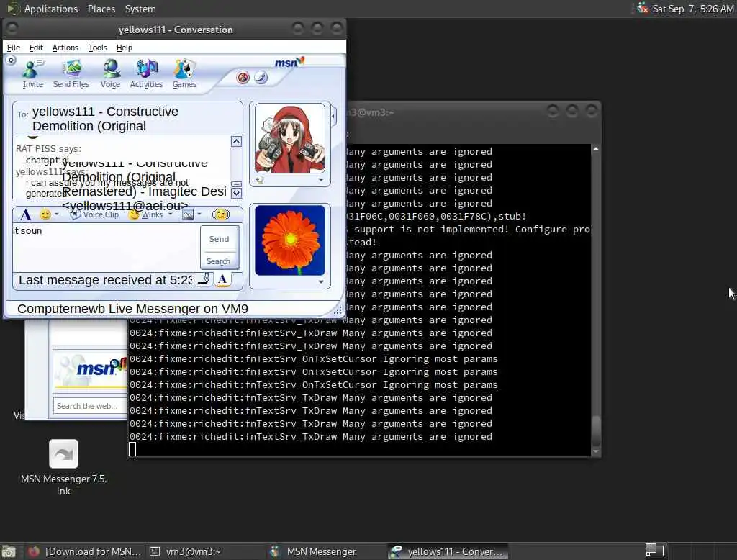Click the Search the web field
Viewport: 737px width, 560px height.
click(x=90, y=406)
